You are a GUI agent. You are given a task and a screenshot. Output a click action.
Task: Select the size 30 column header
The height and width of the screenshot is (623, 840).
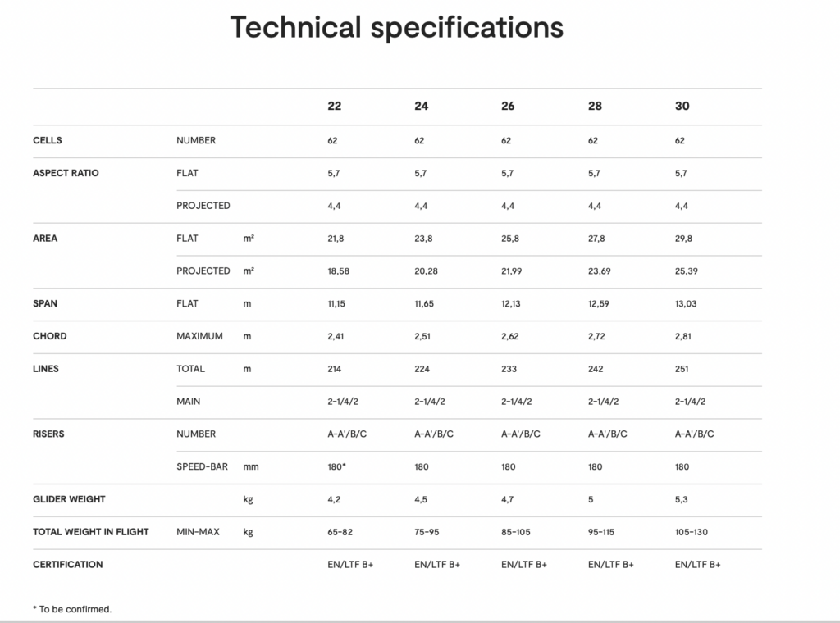pyautogui.click(x=682, y=107)
